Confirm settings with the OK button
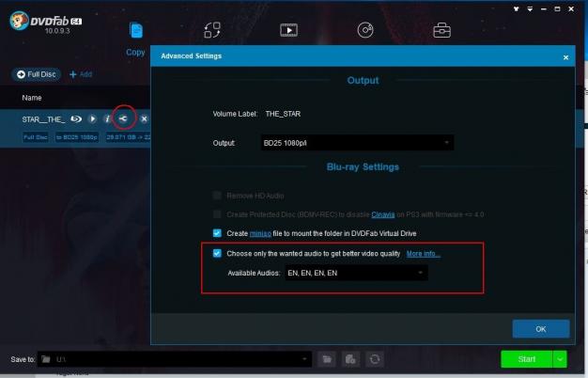The height and width of the screenshot is (378, 588). click(x=541, y=329)
